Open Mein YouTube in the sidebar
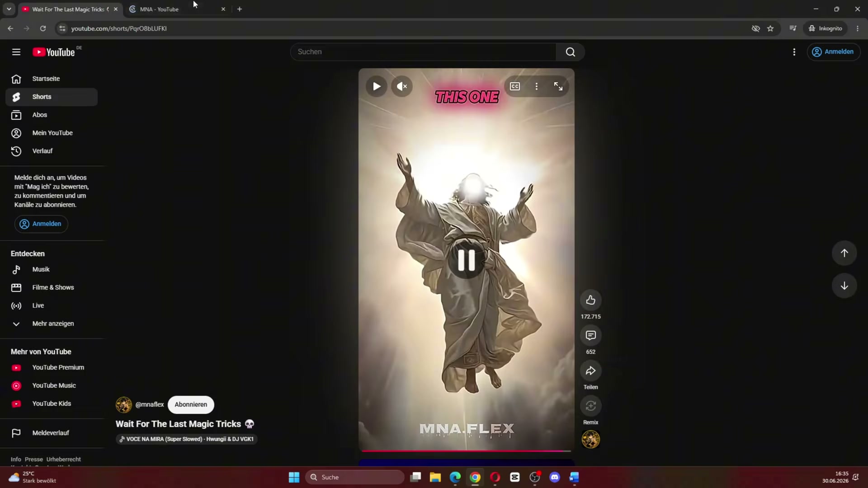 [x=52, y=133]
